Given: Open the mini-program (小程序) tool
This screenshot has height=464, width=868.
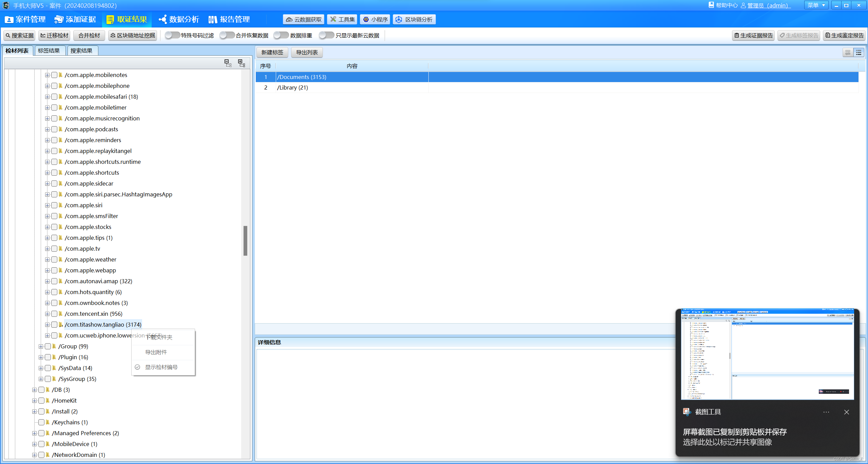Looking at the screenshot, I should [x=375, y=19].
